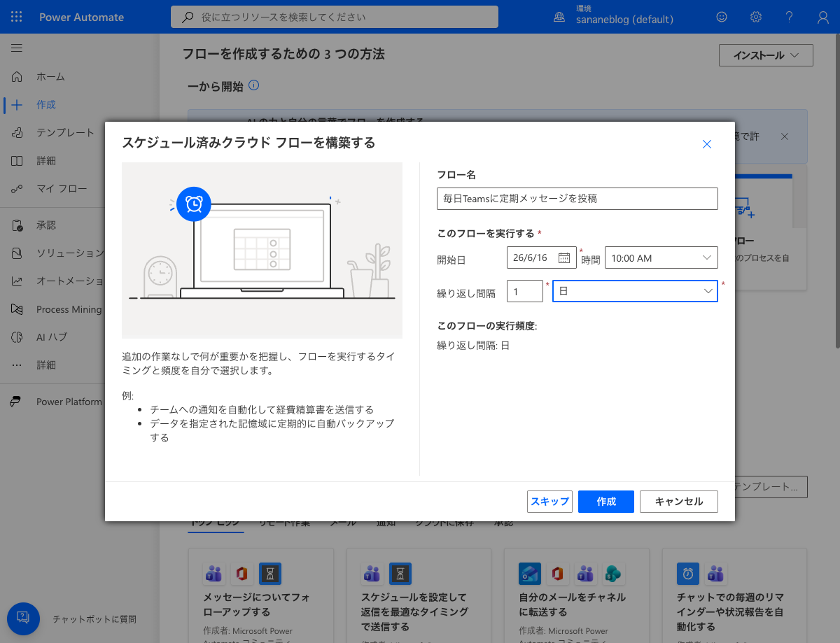Open the app launcher waffle icon
840x643 pixels.
tap(17, 17)
